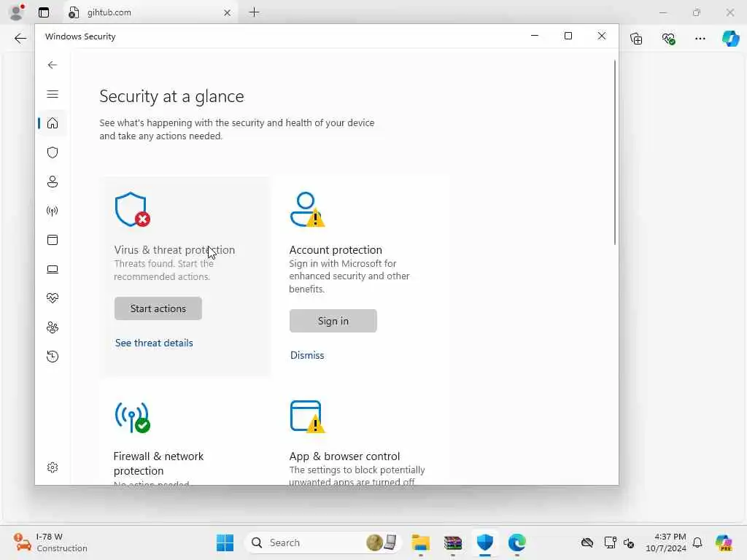
Task: Minimize the Windows Security window
Action: click(x=535, y=36)
